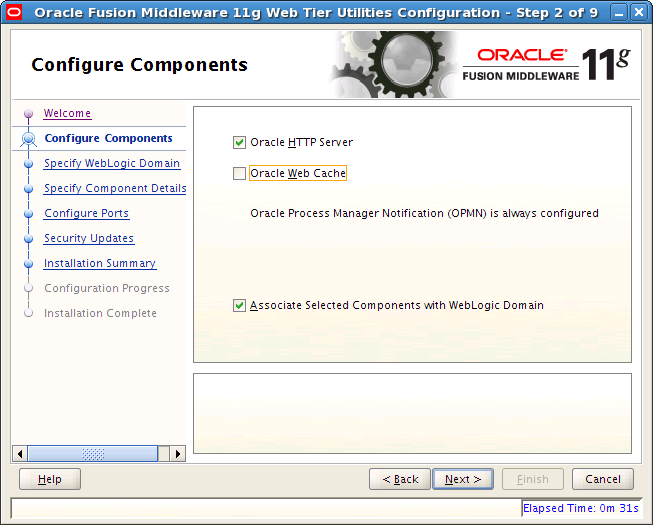Return to the Welcome step link

point(67,113)
